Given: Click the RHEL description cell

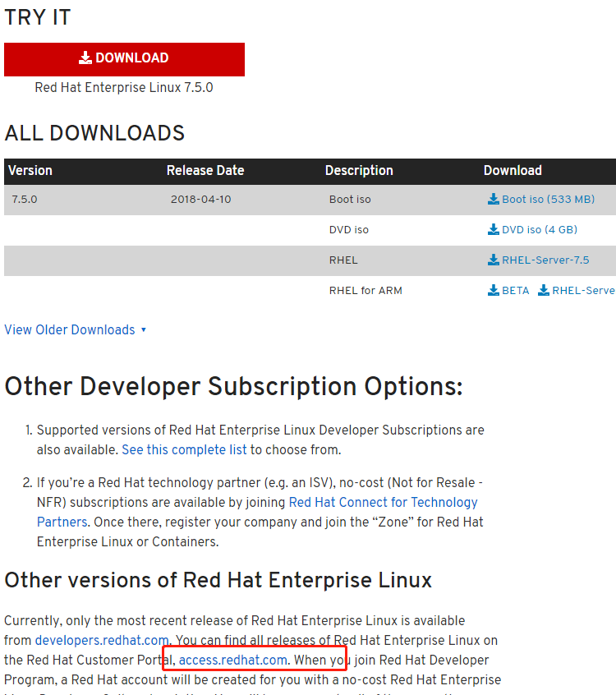Looking at the screenshot, I should pyautogui.click(x=343, y=260).
